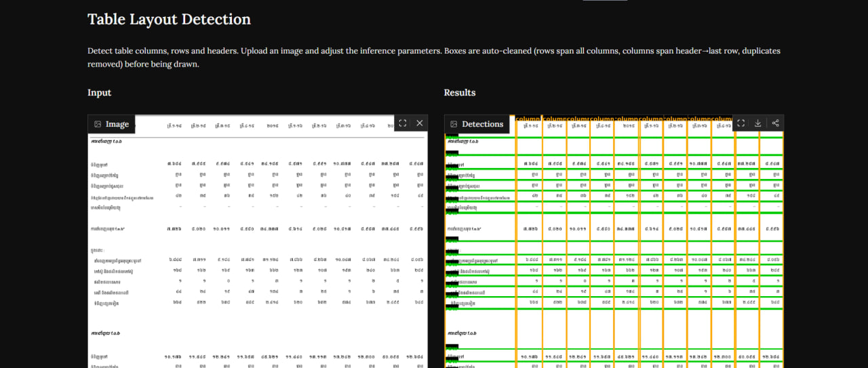
Task: Click the description paragraph about auto-cleaned boxes
Action: [x=434, y=58]
